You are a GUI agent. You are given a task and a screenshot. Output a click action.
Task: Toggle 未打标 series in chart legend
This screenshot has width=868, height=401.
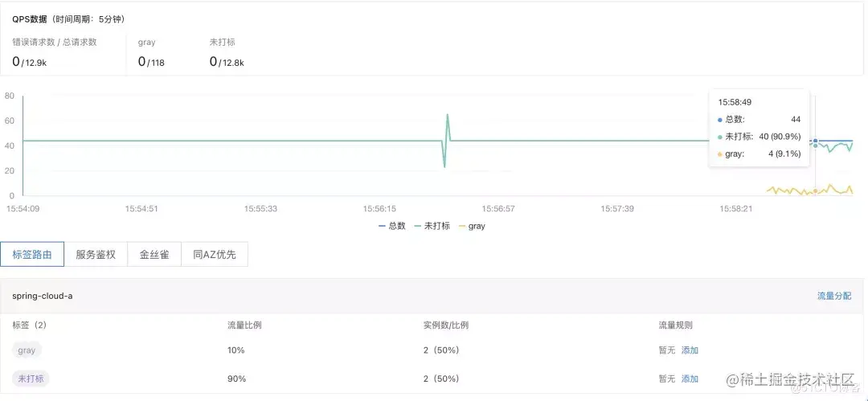click(432, 226)
